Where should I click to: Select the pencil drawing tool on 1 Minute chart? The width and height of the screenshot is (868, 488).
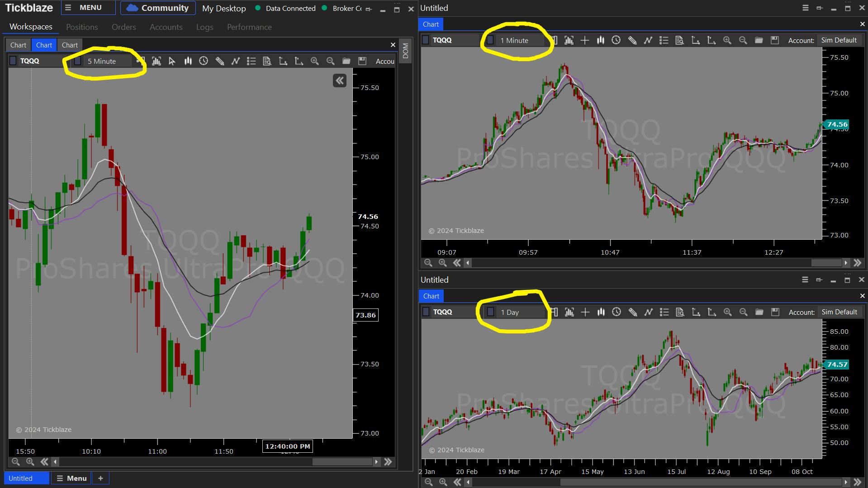click(632, 40)
